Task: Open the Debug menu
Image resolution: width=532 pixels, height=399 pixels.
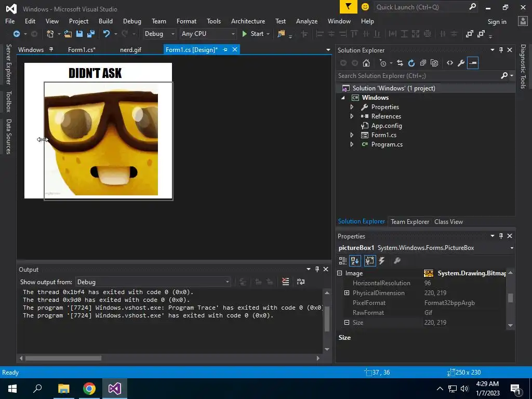Action: 132,21
